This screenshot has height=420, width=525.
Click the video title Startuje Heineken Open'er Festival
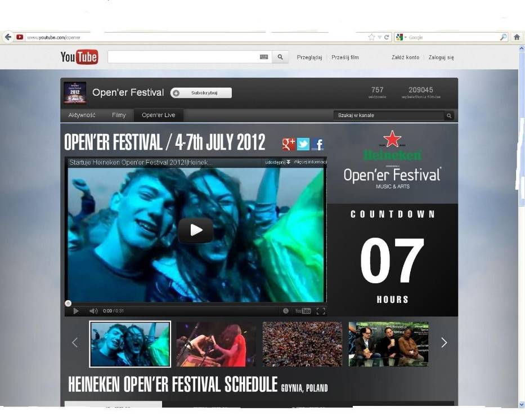point(141,163)
